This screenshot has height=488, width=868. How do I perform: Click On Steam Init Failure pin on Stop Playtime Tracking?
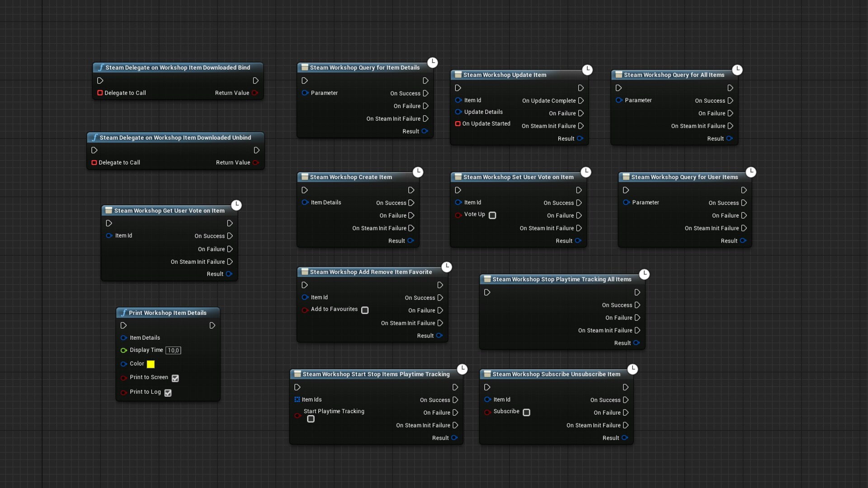638,330
